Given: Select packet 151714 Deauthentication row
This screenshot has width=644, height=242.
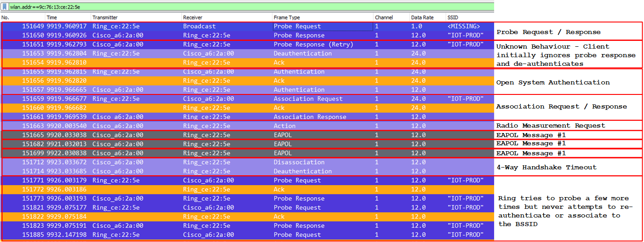Looking at the screenshot, I should click(x=247, y=172).
